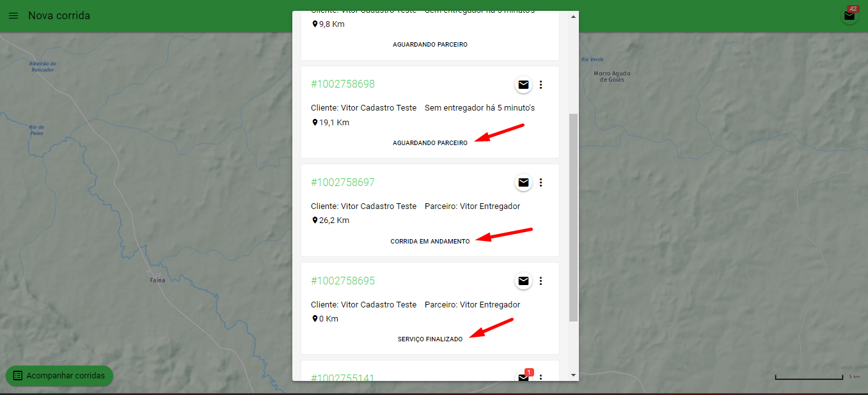Open the top-right mail notifications icon
The height and width of the screenshot is (395, 868).
click(849, 16)
